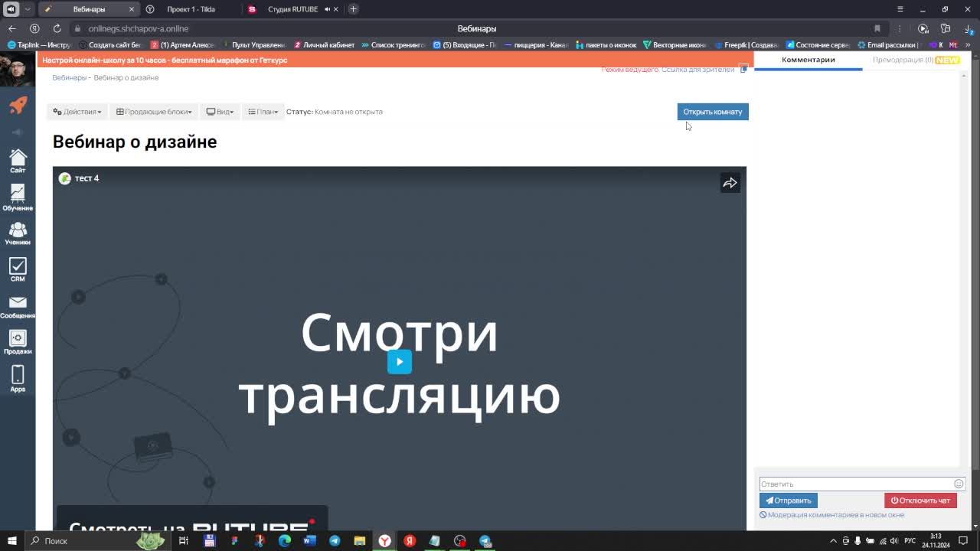Open Word from the taskbar
Viewport: 980px width, 551px height.
(x=309, y=541)
